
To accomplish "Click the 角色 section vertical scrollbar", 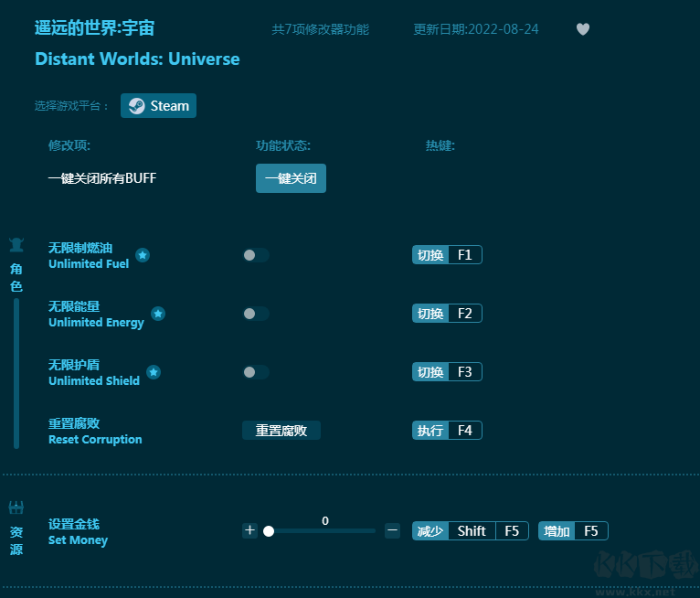I will [16, 373].
